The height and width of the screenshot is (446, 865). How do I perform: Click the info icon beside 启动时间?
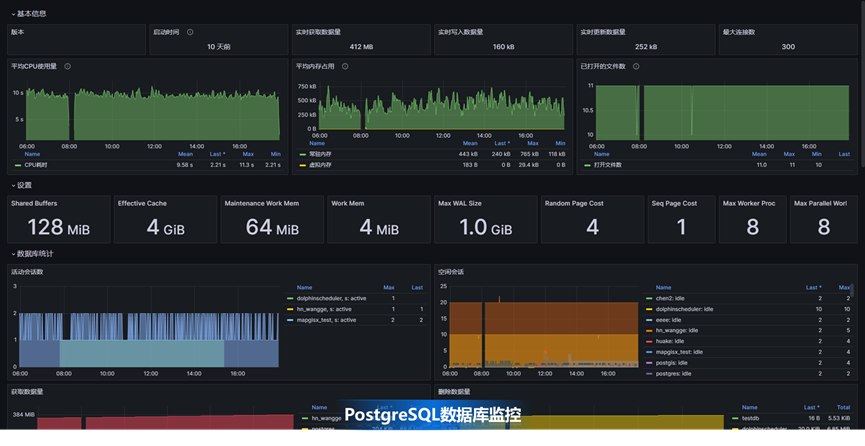(190, 32)
